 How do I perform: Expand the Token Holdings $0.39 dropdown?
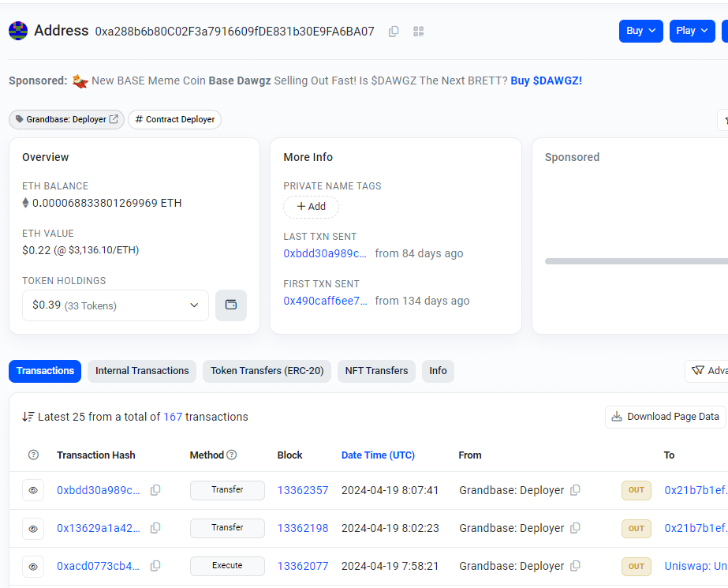tap(116, 305)
